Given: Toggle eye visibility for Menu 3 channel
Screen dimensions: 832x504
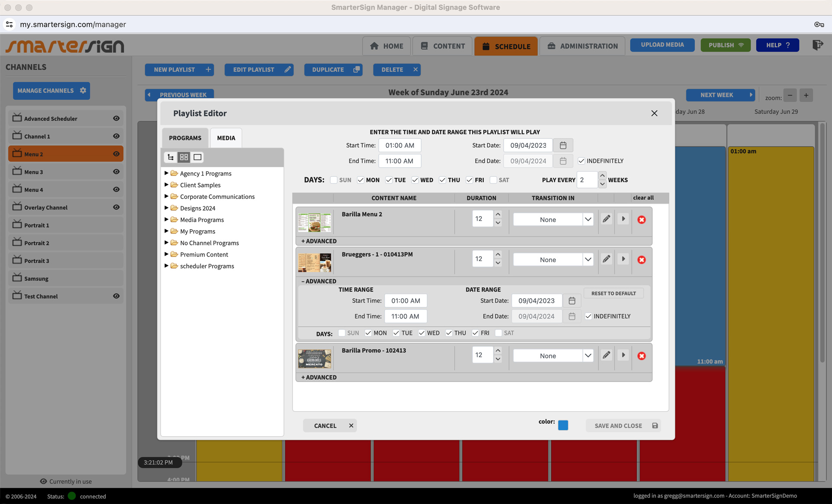Looking at the screenshot, I should (116, 172).
